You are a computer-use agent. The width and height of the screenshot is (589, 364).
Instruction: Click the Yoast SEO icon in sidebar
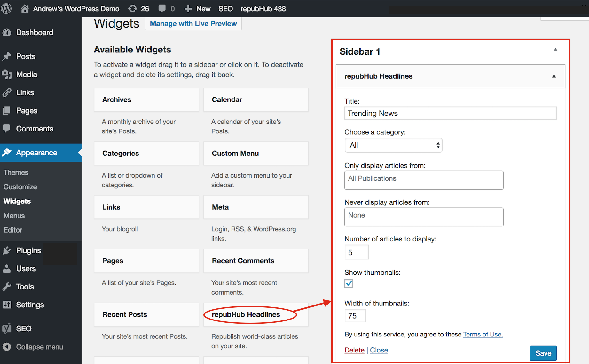click(x=7, y=328)
